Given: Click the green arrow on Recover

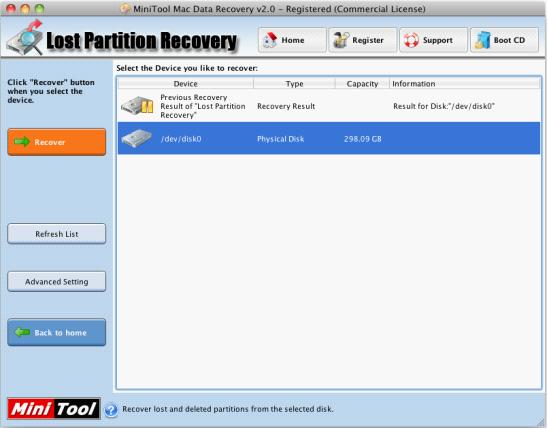Looking at the screenshot, I should pyautogui.click(x=22, y=142).
